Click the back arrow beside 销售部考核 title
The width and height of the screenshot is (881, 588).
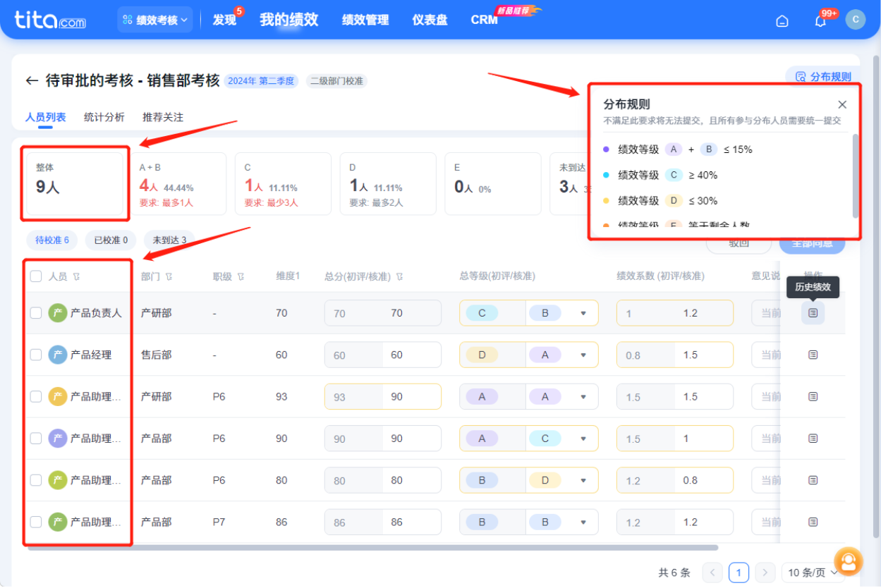coord(31,80)
